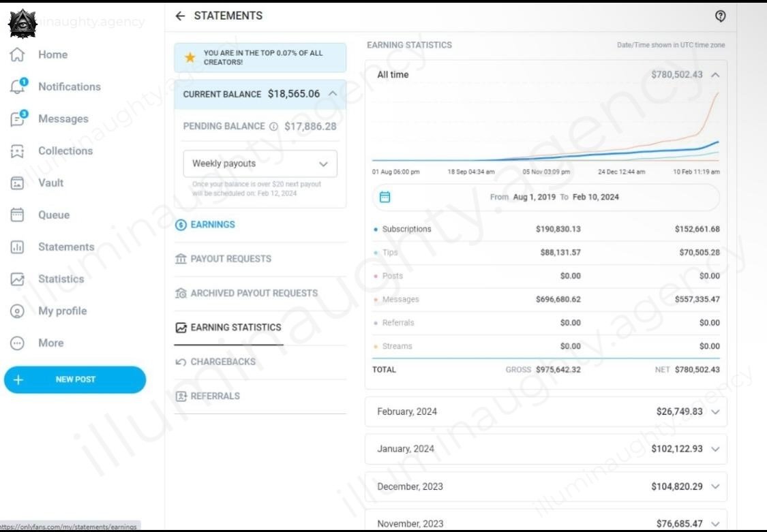Viewport: 767px width, 532px height.
Task: Click the Collections bookmark icon
Action: [x=17, y=151]
